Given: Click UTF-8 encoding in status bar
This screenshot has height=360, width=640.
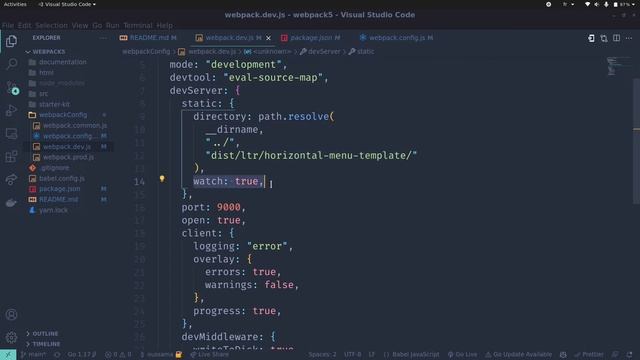Looking at the screenshot, I should 353,355.
